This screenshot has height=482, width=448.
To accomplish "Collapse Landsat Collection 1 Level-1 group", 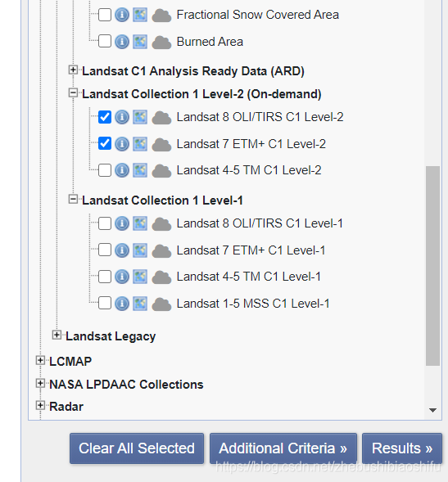I will (73, 199).
